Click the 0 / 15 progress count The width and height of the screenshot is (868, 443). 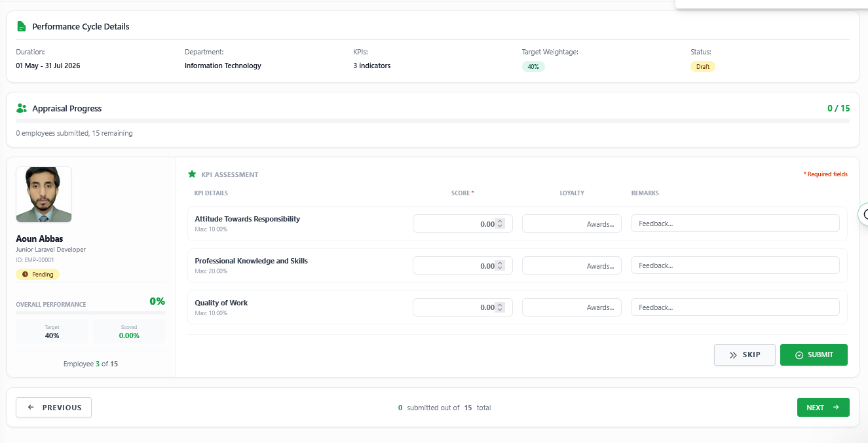[839, 109]
